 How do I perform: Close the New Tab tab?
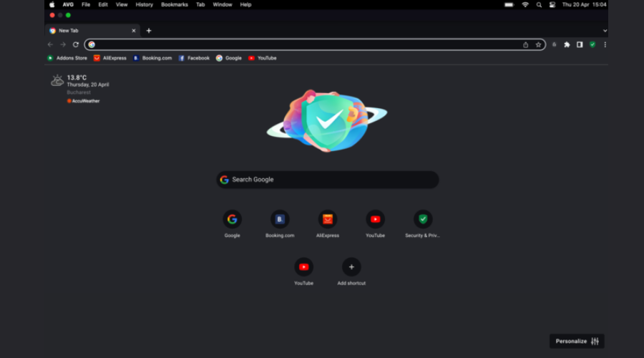(134, 30)
